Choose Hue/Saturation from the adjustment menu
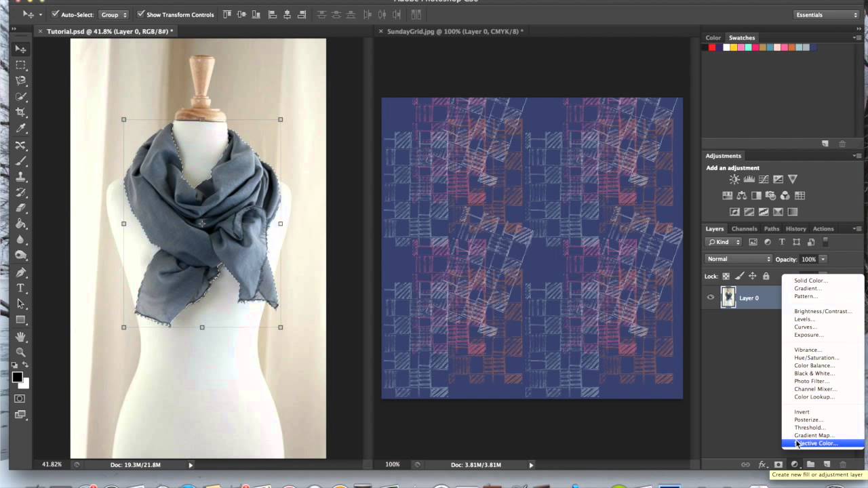 point(823,358)
